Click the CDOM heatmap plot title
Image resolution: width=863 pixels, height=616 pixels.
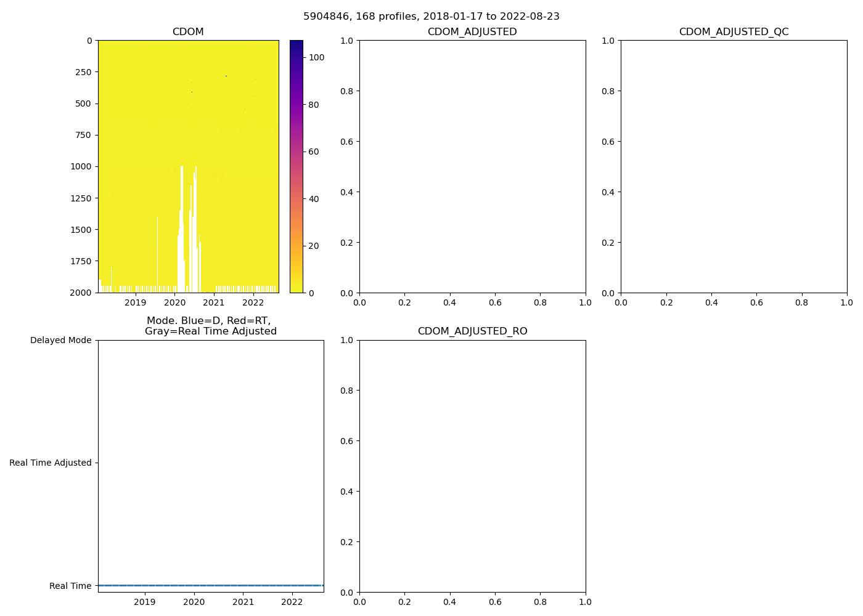point(188,32)
